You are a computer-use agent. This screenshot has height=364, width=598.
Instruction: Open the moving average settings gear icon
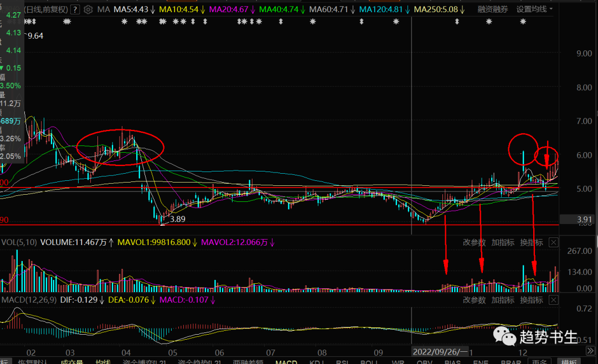pos(87,9)
